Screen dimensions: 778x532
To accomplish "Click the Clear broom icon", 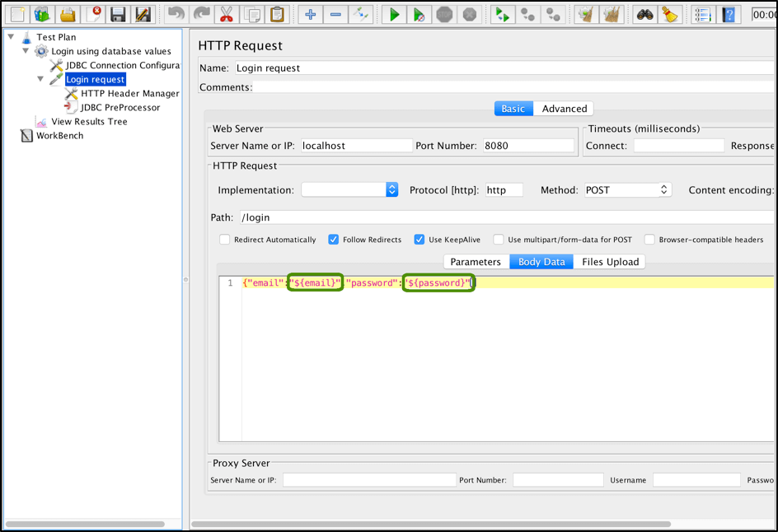I will tap(587, 14).
